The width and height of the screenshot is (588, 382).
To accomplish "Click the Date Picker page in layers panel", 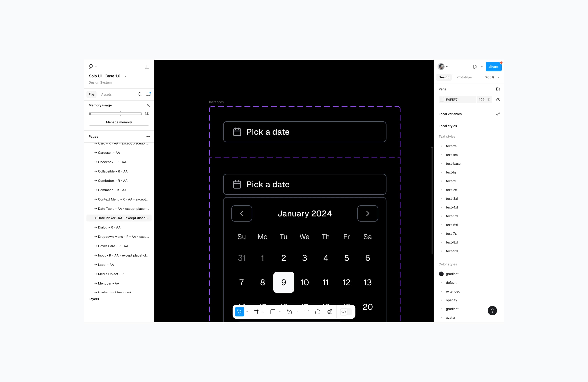I will point(121,218).
